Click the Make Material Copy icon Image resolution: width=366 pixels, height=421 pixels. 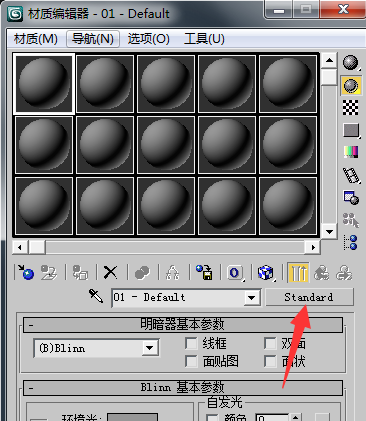coord(142,273)
